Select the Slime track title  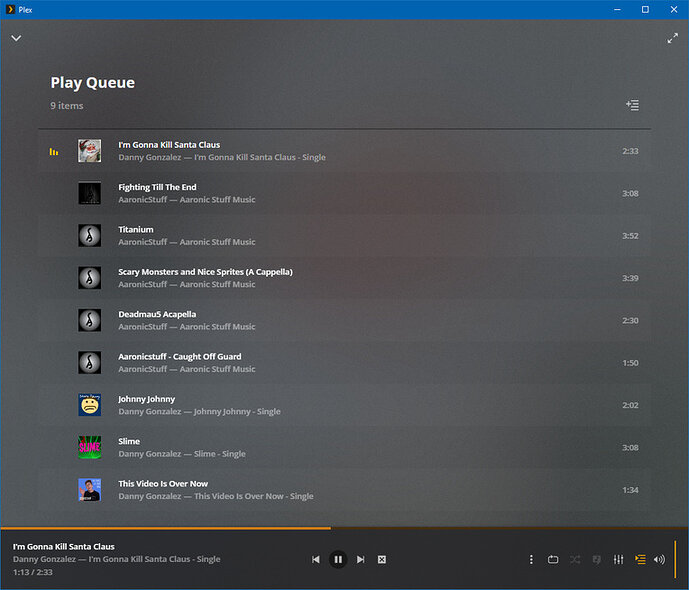[129, 442]
